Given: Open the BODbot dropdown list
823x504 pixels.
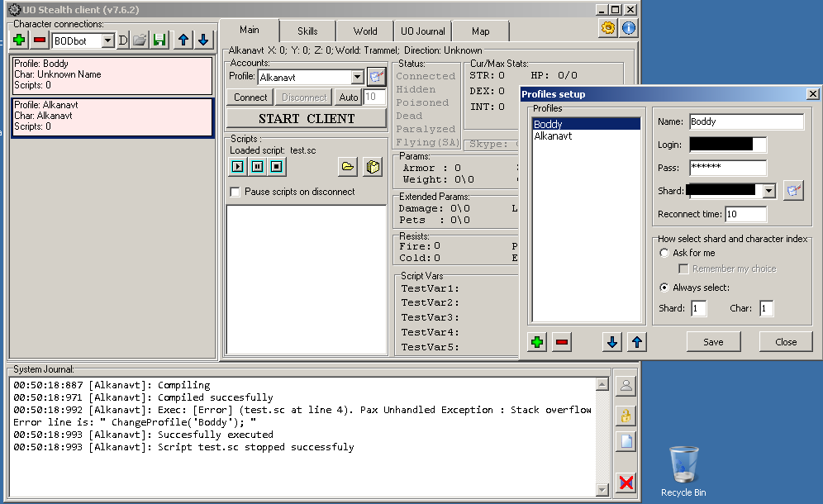Looking at the screenshot, I should pyautogui.click(x=107, y=40).
